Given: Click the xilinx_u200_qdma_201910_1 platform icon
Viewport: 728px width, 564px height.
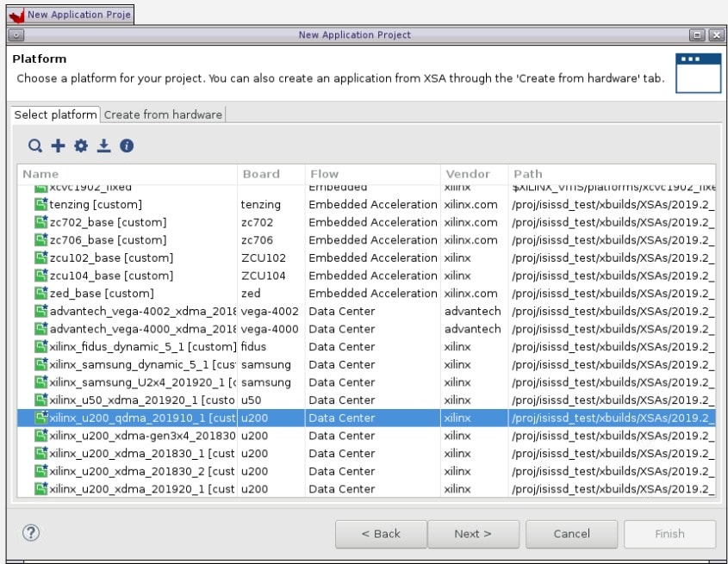Looking at the screenshot, I should coord(41,418).
